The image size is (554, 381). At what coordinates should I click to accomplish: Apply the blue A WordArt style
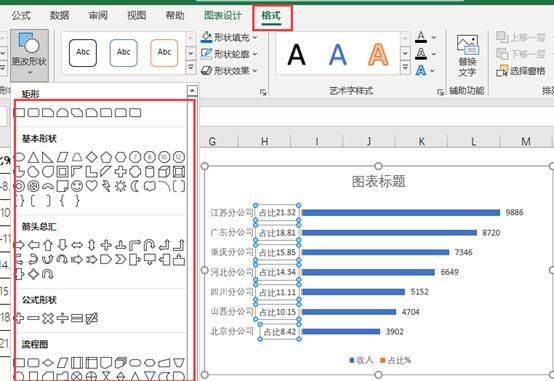click(337, 55)
